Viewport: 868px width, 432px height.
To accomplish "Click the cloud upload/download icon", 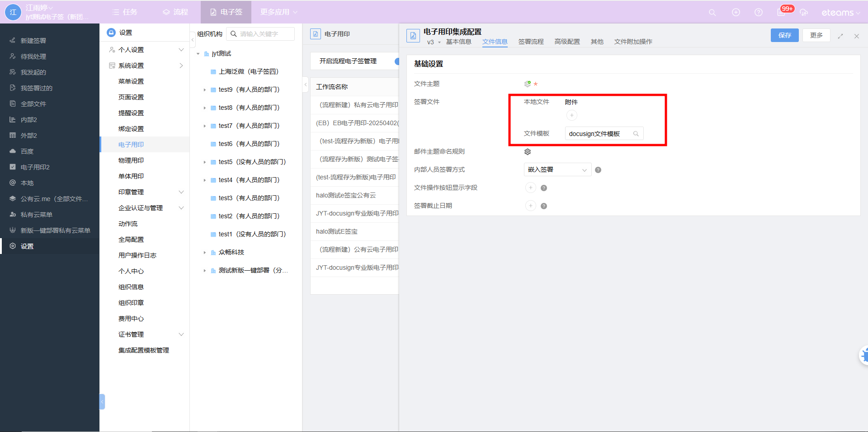I will click(804, 13).
